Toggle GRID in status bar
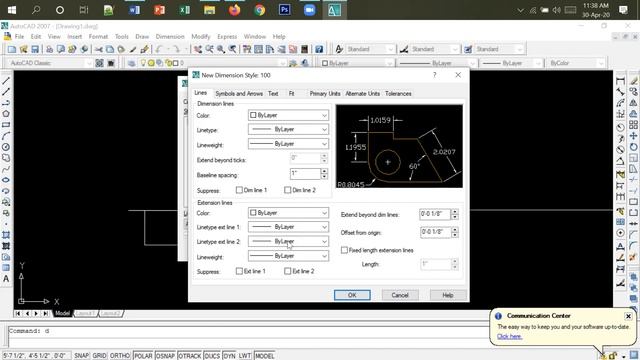Viewport: 640px width, 360px height. coord(99,356)
